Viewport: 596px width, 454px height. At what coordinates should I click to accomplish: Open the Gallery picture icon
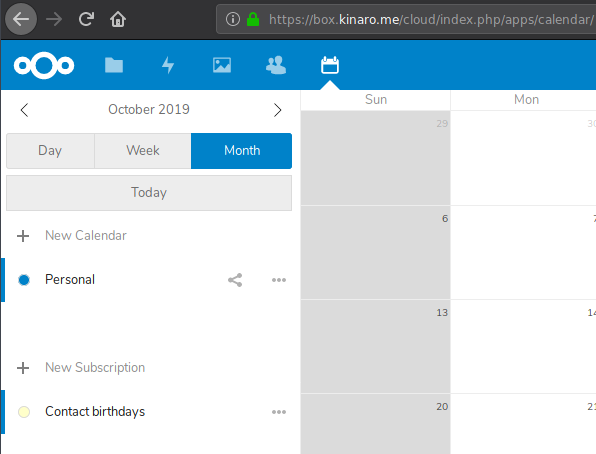(x=222, y=65)
